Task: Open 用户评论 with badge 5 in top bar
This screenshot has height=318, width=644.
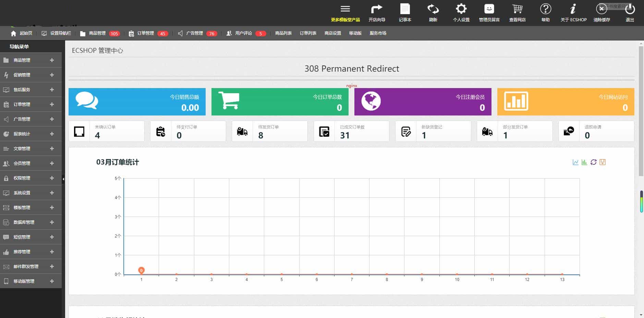Action: point(246,33)
